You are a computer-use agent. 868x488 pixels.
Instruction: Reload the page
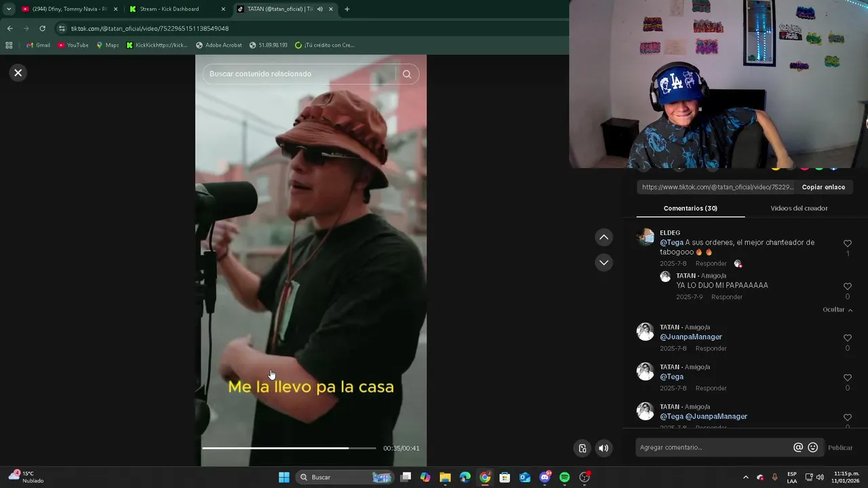[x=42, y=28]
